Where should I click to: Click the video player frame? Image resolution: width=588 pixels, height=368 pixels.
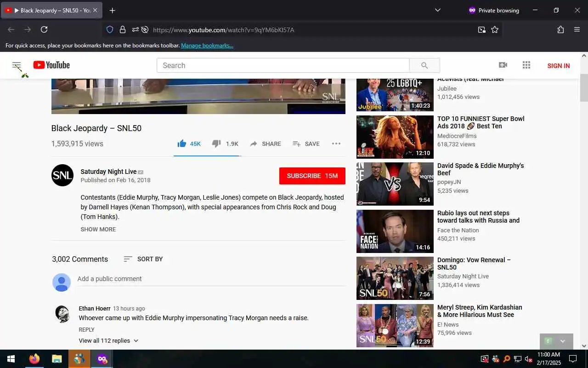click(198, 96)
